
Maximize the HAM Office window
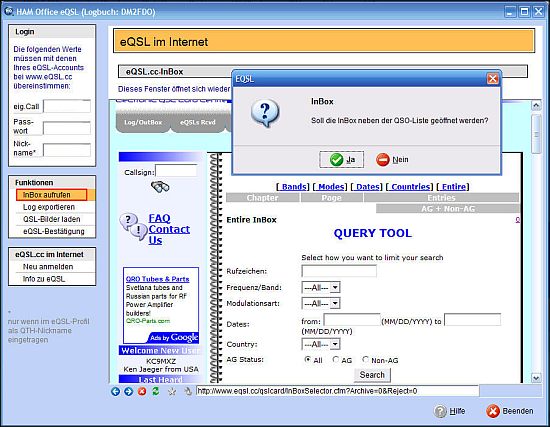pyautogui.click(x=524, y=12)
